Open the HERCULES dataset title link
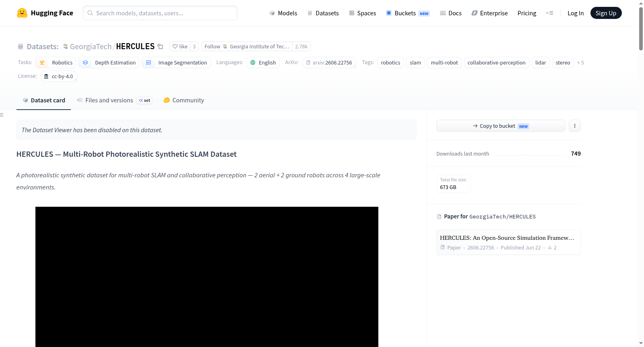This screenshot has width=644, height=347. click(135, 46)
